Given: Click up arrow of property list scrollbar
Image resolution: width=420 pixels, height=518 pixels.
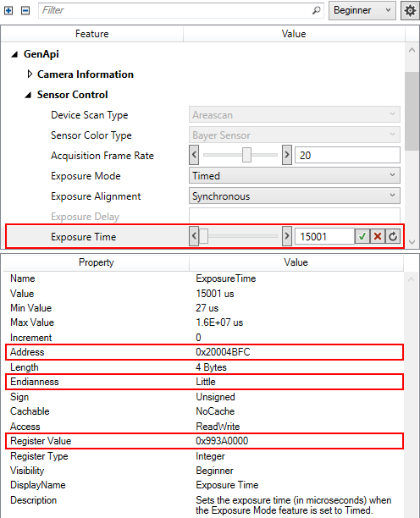Looking at the screenshot, I should 411,280.
